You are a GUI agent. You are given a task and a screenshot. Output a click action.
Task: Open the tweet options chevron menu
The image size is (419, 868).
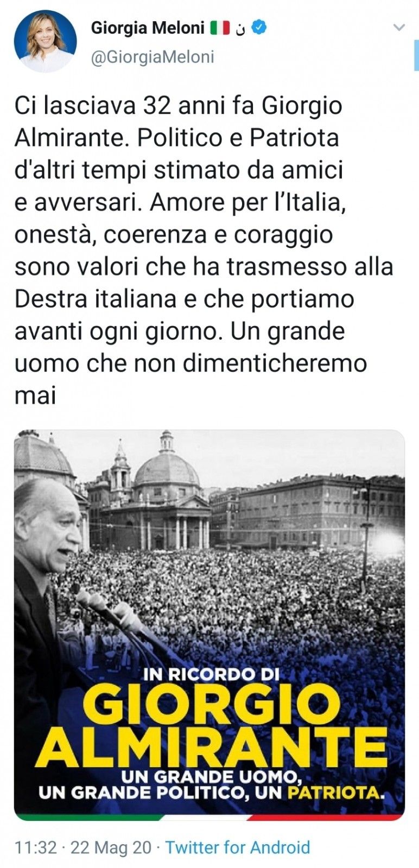(x=399, y=27)
